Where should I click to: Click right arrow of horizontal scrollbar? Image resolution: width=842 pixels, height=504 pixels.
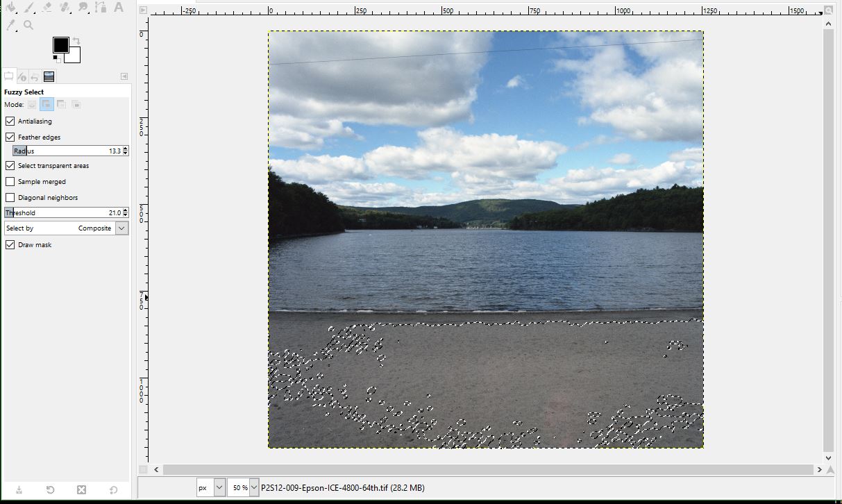[818, 469]
